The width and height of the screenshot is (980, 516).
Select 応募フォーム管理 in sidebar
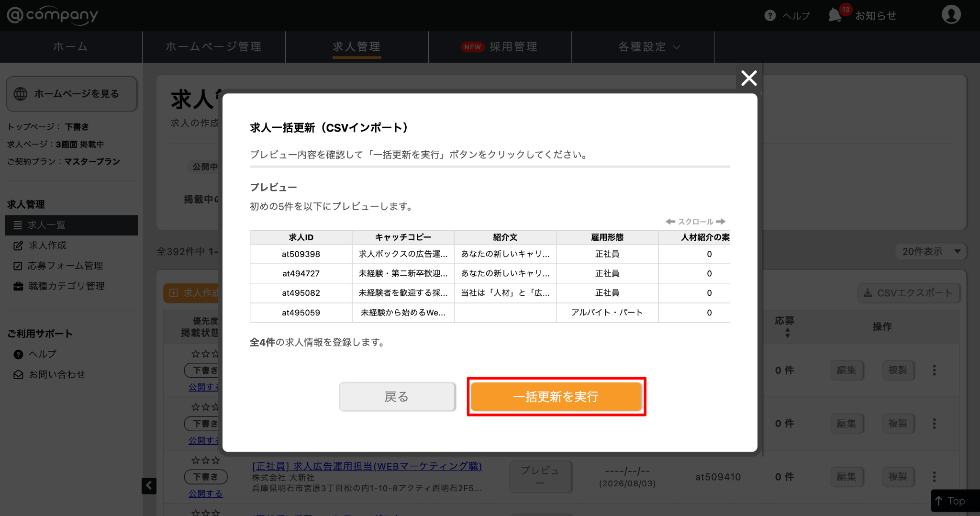[x=65, y=266]
